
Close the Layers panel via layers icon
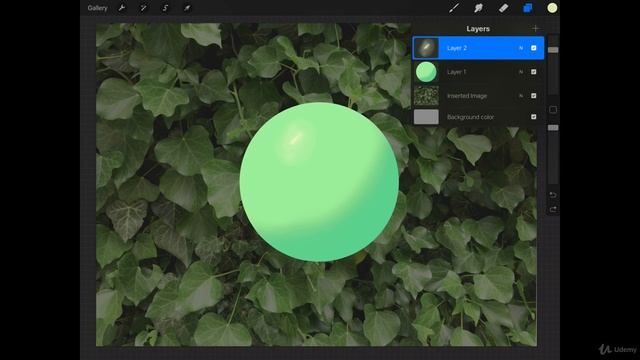click(528, 8)
